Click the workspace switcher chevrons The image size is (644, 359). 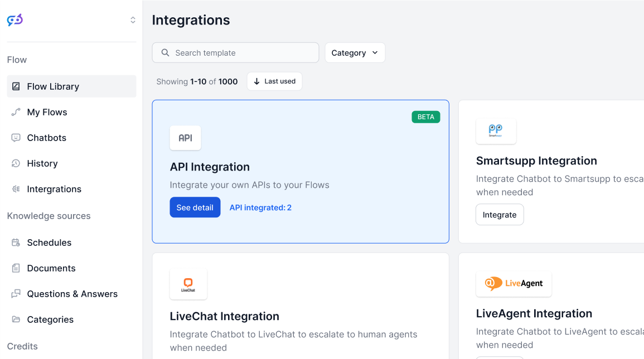tap(133, 20)
